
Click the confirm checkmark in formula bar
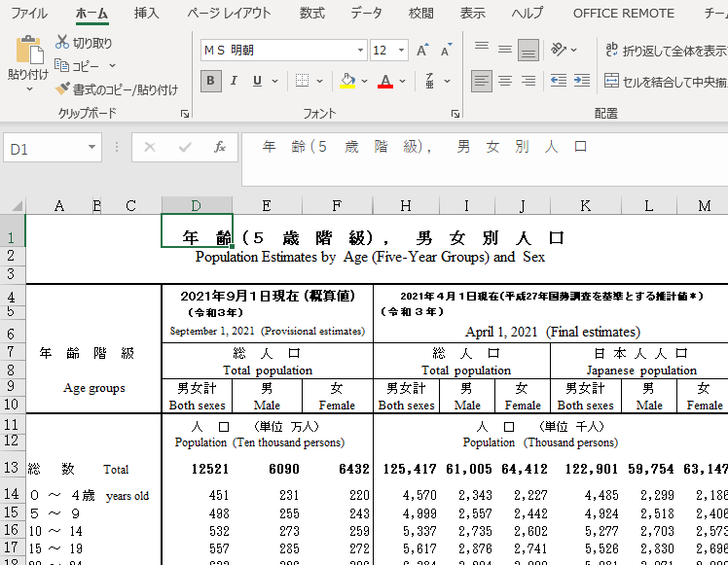pyautogui.click(x=185, y=148)
